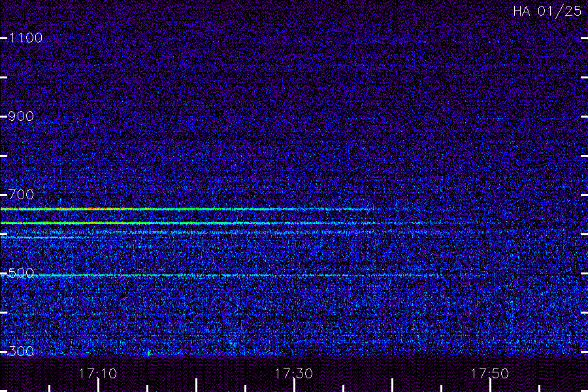Image resolution: width=588 pixels, height=392 pixels.
Task: Click the HA 01/25 station date label
Action: 547,11
